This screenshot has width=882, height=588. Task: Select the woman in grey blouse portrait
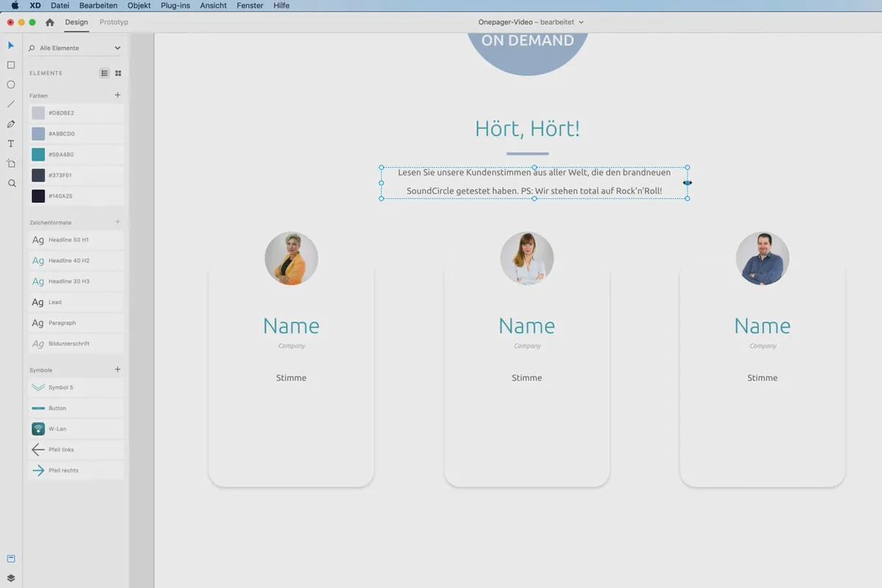coord(527,259)
